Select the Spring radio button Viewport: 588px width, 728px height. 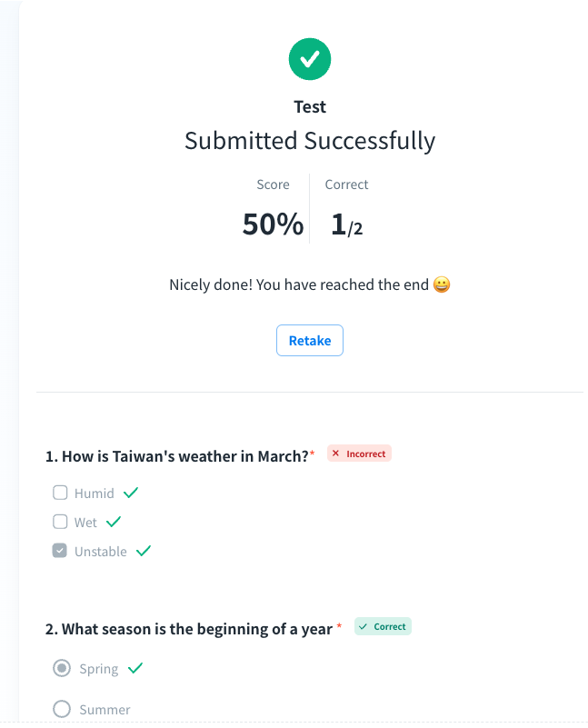click(62, 669)
